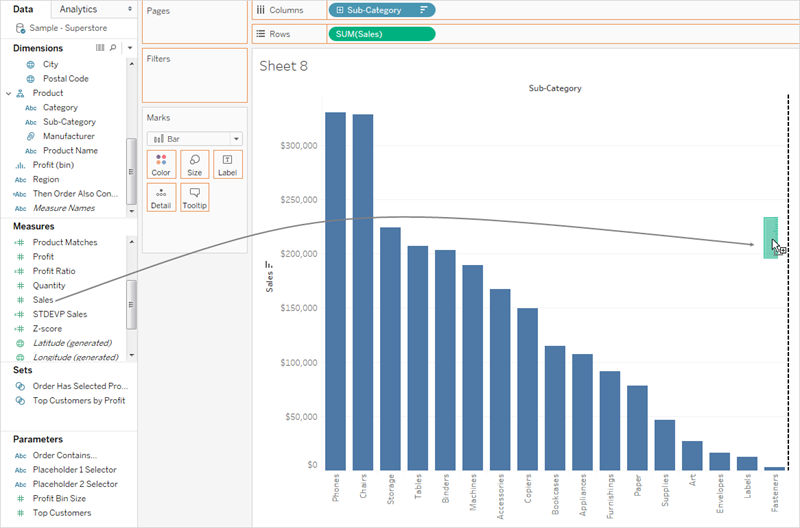Click set icon beside Top Customers by Profit
This screenshot has width=800, height=528.
pyautogui.click(x=20, y=400)
